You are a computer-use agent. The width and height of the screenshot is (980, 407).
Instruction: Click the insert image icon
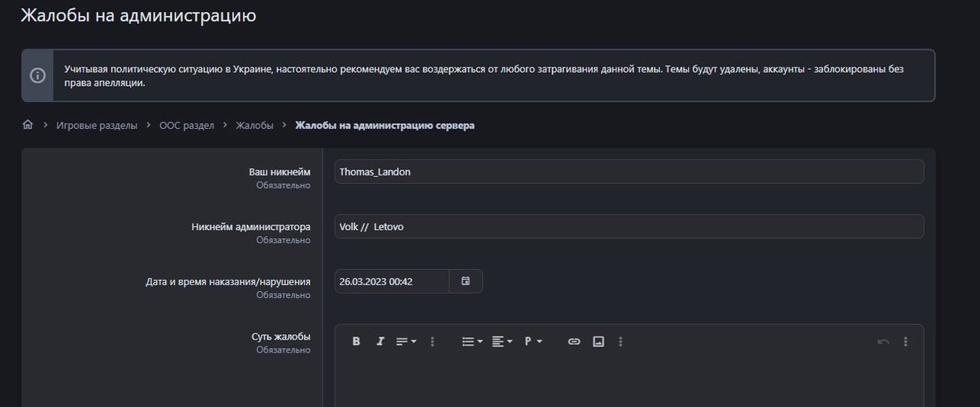[x=599, y=342]
